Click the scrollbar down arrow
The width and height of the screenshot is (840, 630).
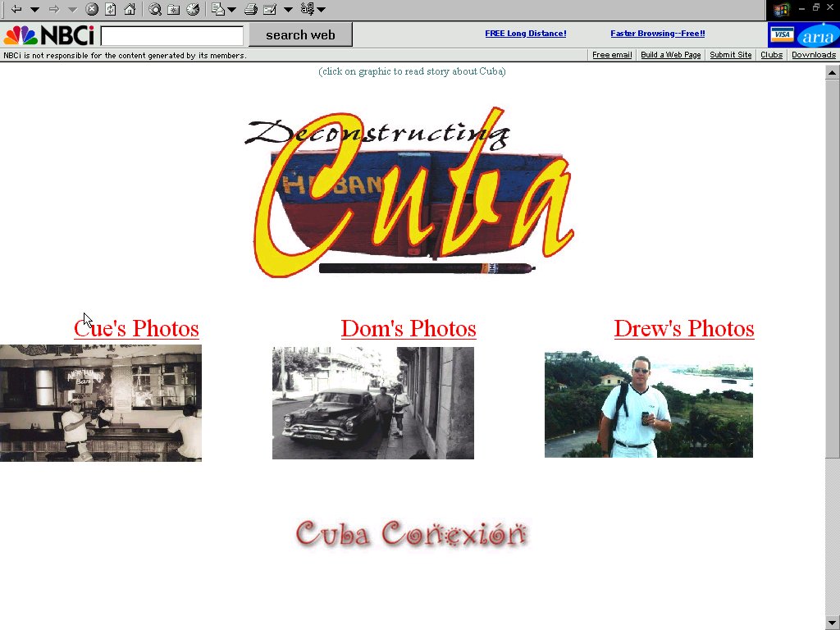click(x=833, y=623)
